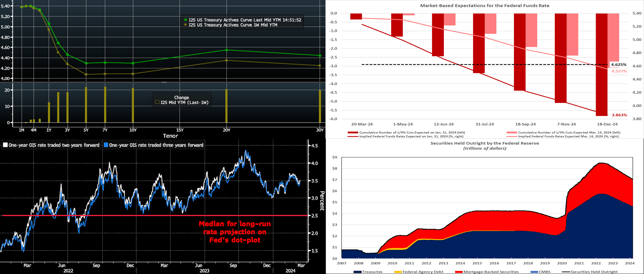Click the Median for long-run rate projection annotation
The height and width of the screenshot is (274, 644).
pyautogui.click(x=234, y=232)
